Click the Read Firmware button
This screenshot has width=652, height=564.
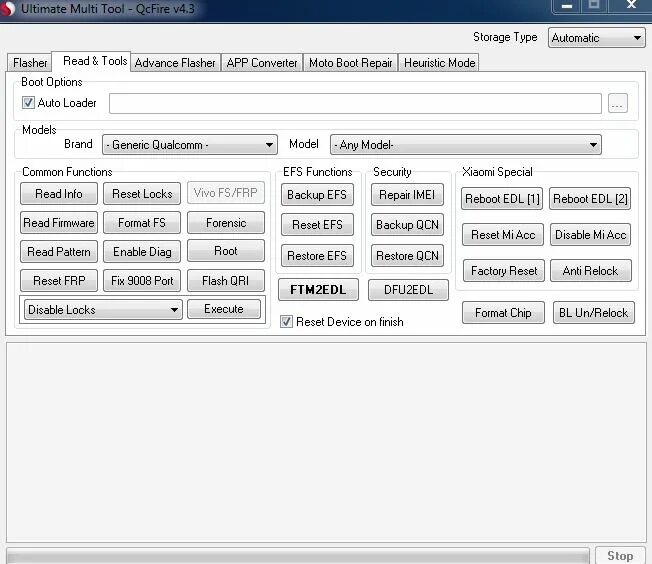click(x=59, y=223)
